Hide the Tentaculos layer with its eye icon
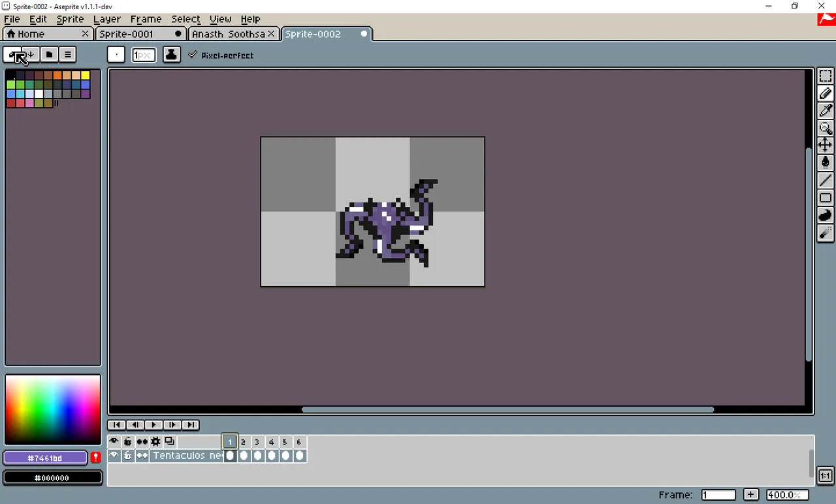Viewport: 836px width, 504px height. coord(114,456)
